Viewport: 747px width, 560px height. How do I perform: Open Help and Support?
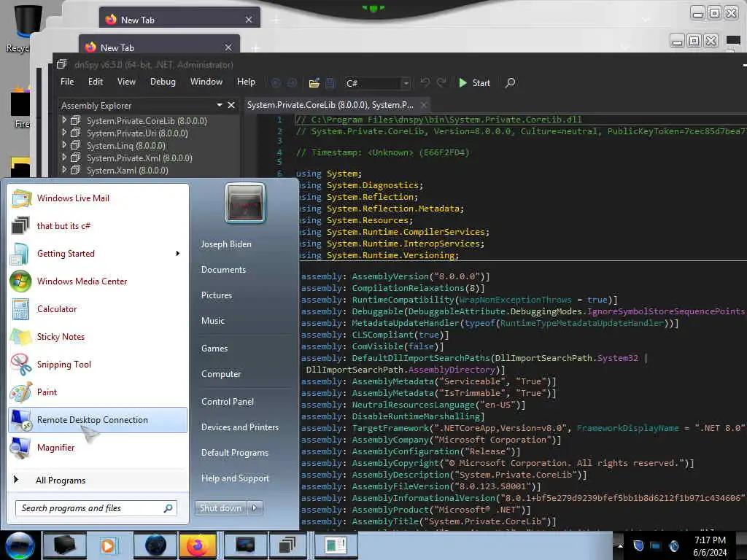(x=235, y=478)
